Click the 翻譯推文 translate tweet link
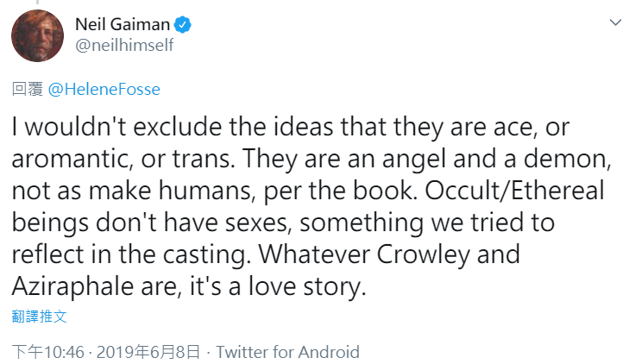 tap(40, 317)
